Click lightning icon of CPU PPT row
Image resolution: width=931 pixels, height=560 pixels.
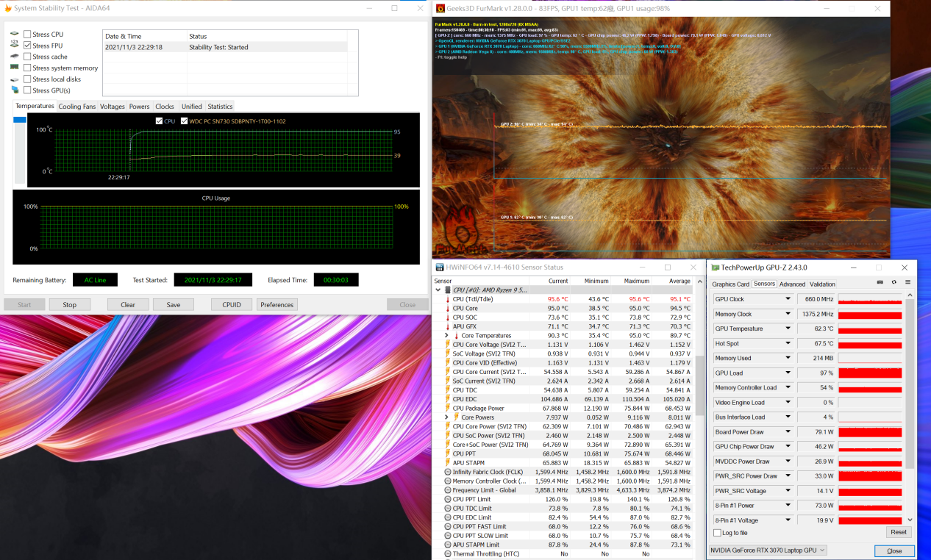447,453
